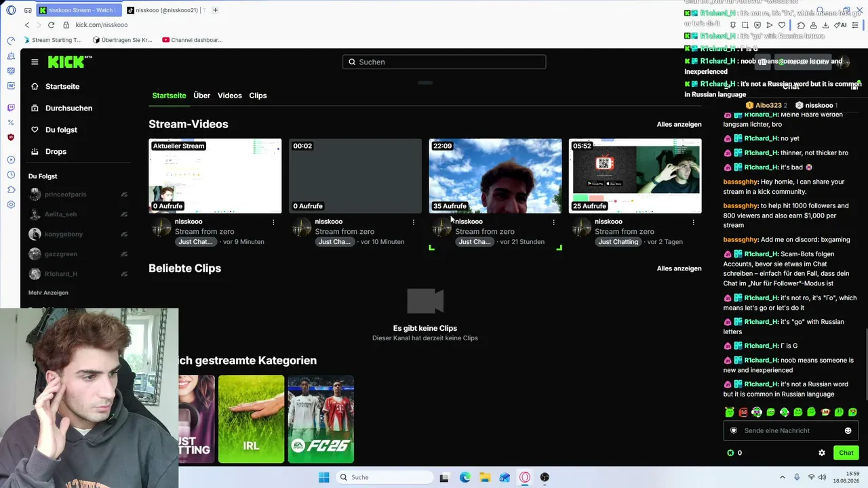
Task: Open options menu for video from 2 Tagen ago
Action: [x=693, y=222]
